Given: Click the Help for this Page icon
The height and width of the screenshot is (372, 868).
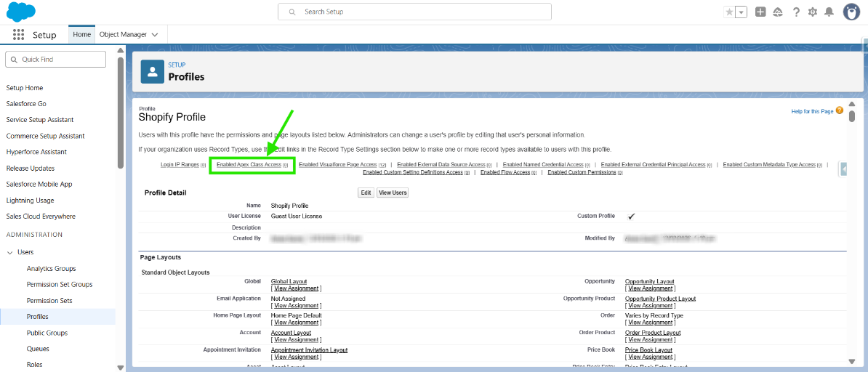Looking at the screenshot, I should [x=840, y=110].
